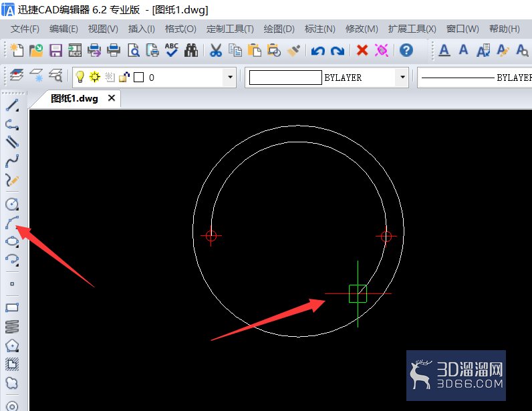Open the 编辑(E) menu
The image size is (532, 411).
tap(63, 29)
